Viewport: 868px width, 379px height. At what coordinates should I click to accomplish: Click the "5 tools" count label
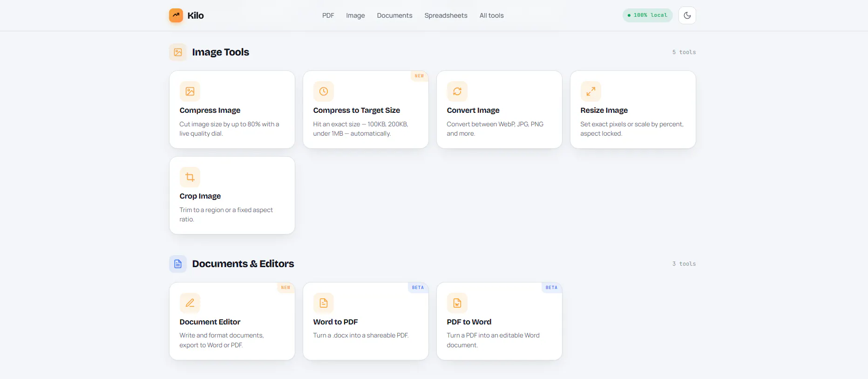[x=684, y=52]
